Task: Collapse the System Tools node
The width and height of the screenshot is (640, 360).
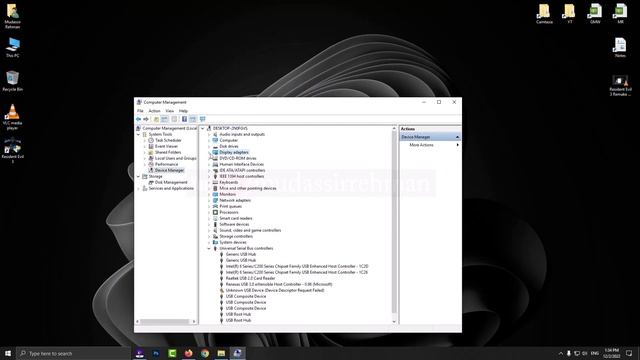Action: click(x=138, y=134)
